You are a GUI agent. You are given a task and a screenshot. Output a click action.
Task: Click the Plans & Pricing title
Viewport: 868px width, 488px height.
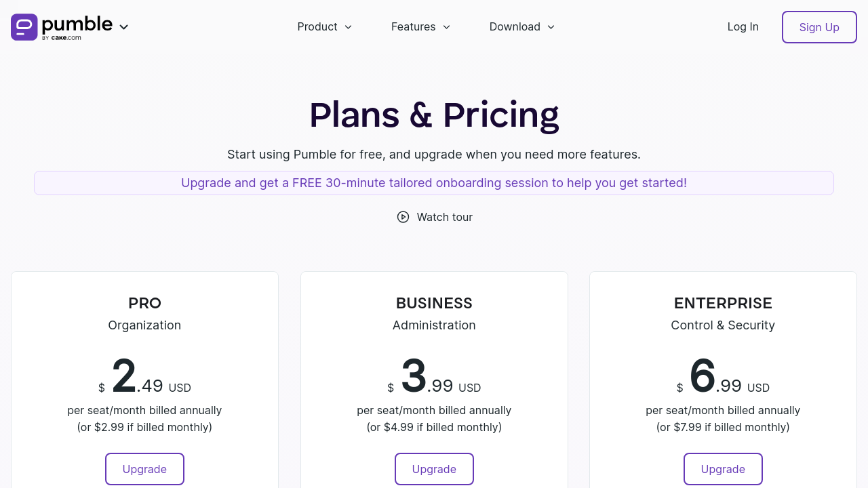(434, 115)
